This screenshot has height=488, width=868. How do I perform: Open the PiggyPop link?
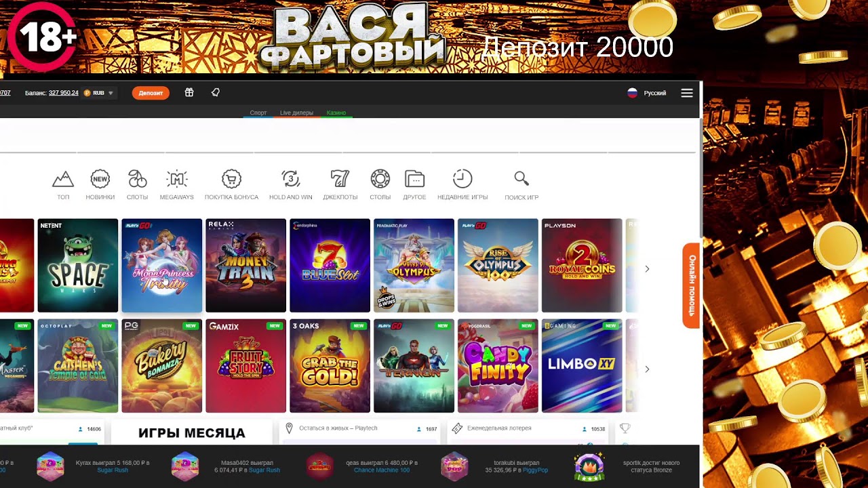534,470
